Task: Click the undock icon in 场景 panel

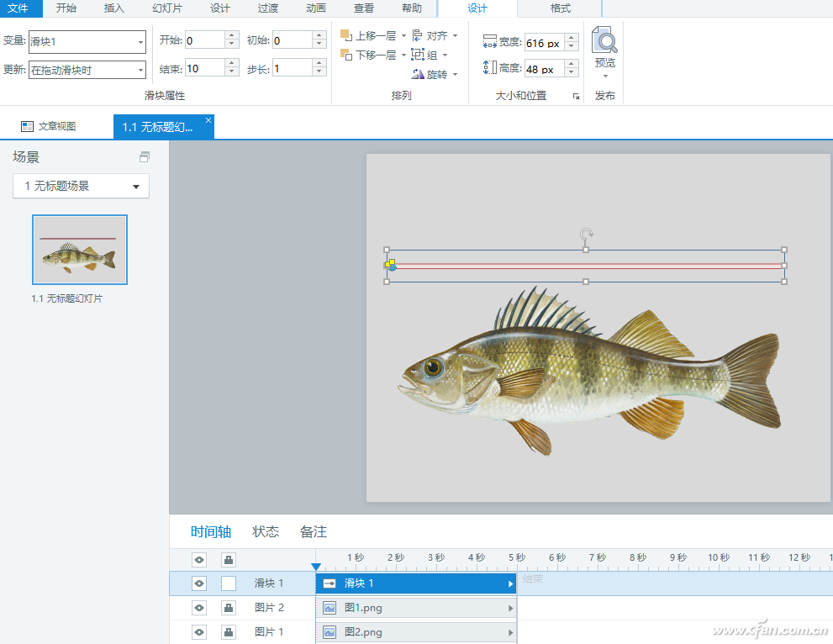Action: click(x=145, y=157)
